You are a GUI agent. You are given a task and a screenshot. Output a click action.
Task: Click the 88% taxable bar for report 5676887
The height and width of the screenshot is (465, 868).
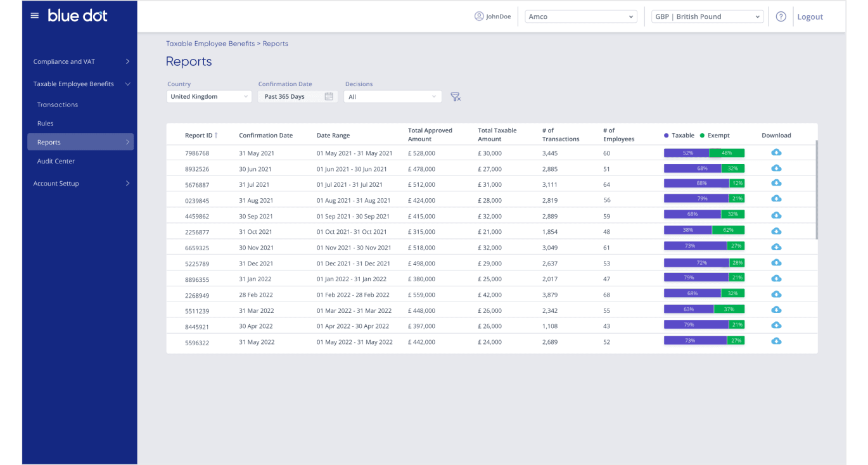click(x=696, y=184)
